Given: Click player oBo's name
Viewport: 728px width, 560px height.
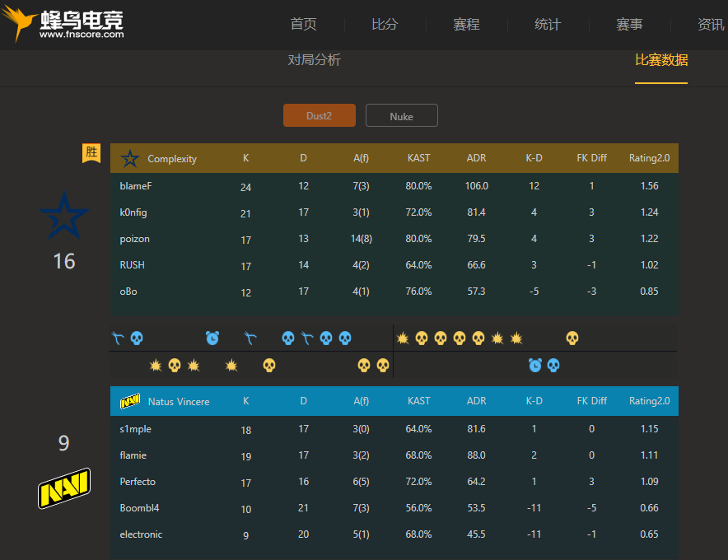Looking at the screenshot, I should [128, 292].
